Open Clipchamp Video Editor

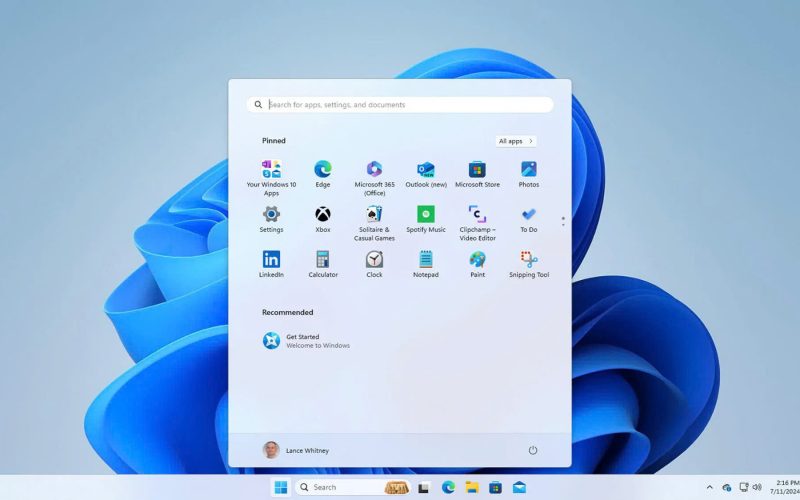[477, 215]
